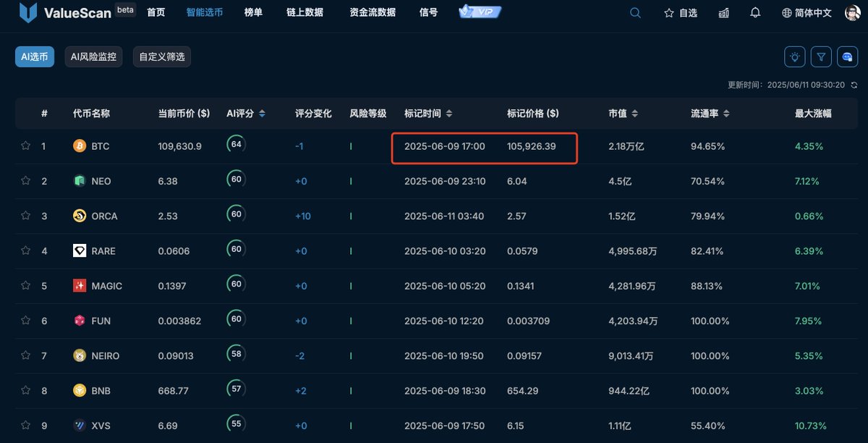
Task: Click the FUN coin icon
Action: [x=80, y=321]
